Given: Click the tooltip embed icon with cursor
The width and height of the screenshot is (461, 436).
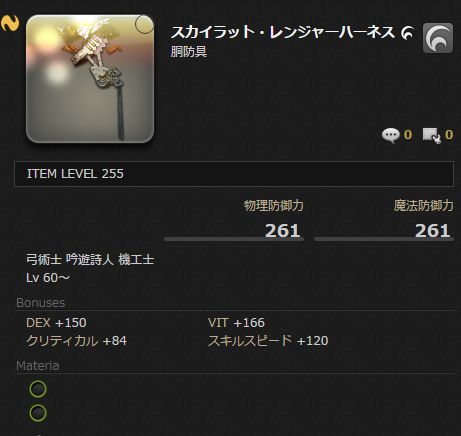Looking at the screenshot, I should click(x=432, y=135).
